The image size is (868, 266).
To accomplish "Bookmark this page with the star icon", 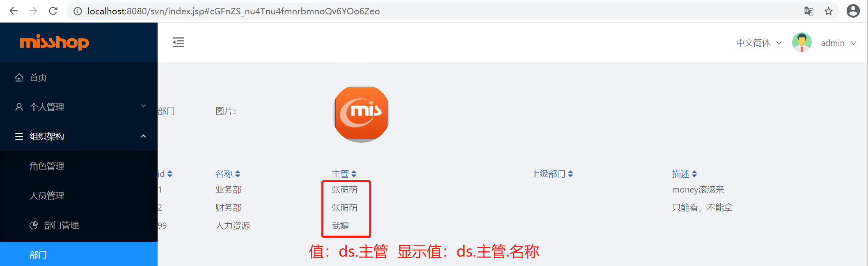I will click(829, 11).
